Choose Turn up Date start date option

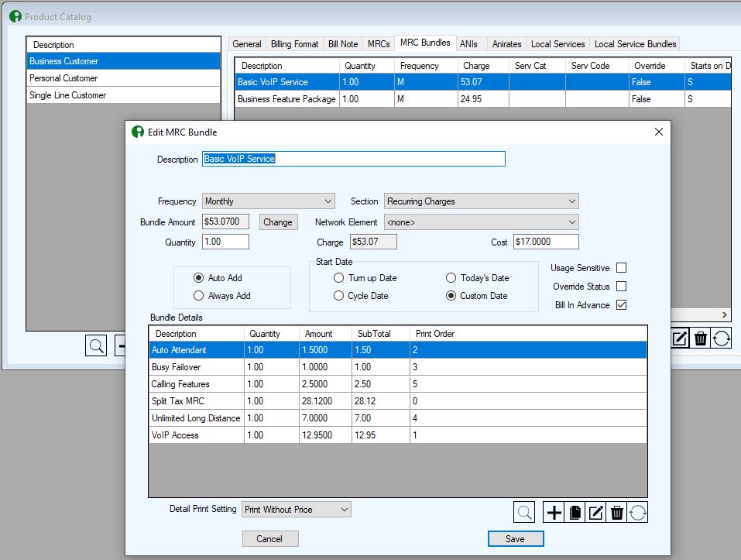[x=338, y=278]
